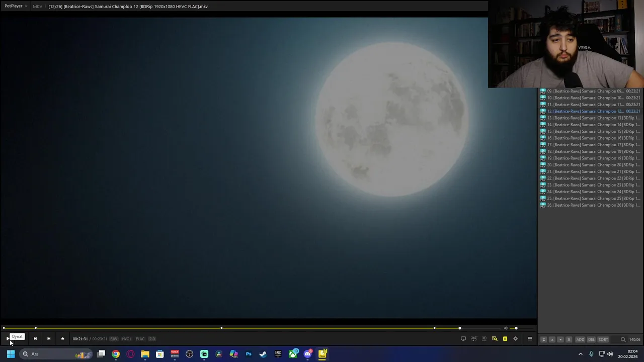
Task: Click the seek bar playback position knob
Action: click(x=460, y=328)
